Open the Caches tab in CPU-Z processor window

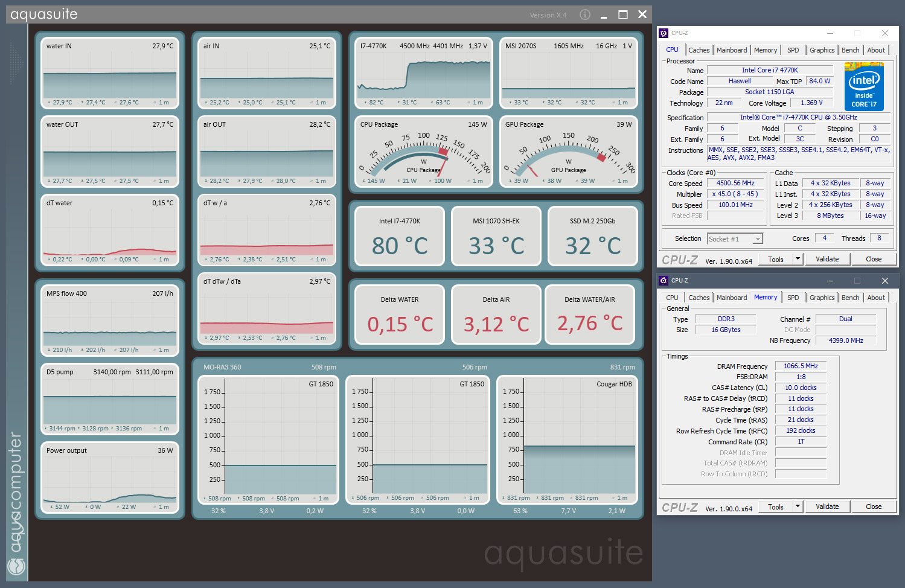coord(699,50)
